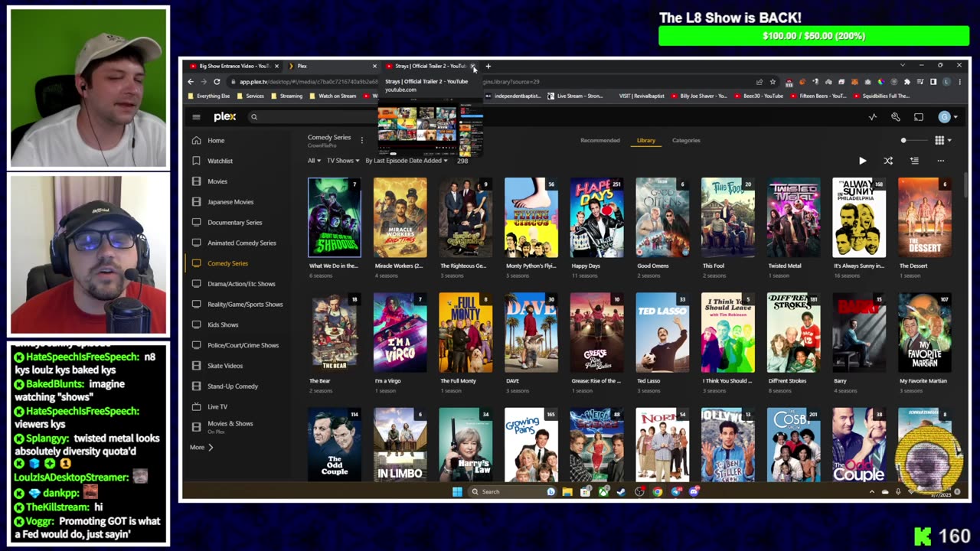The height and width of the screenshot is (551, 980).
Task: Open Chrome extensions puzzle icon
Action: coord(907,82)
